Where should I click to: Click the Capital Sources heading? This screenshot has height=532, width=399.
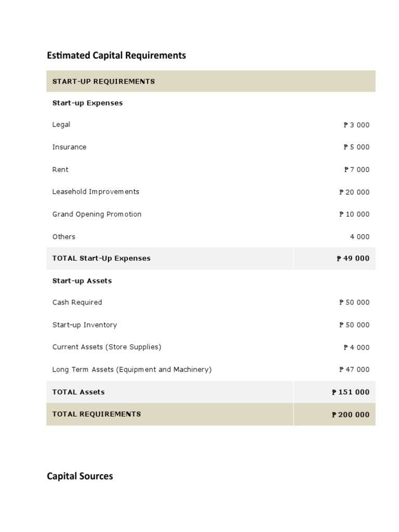[79, 476]
